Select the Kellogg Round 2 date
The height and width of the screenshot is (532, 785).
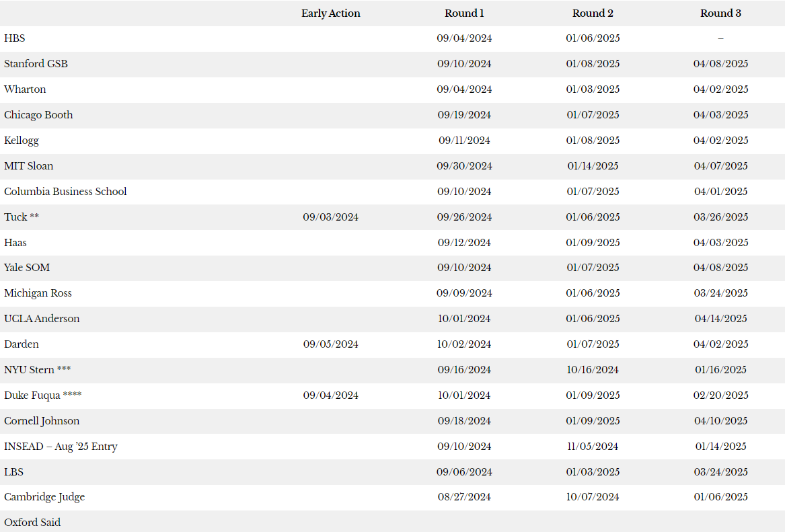point(593,141)
